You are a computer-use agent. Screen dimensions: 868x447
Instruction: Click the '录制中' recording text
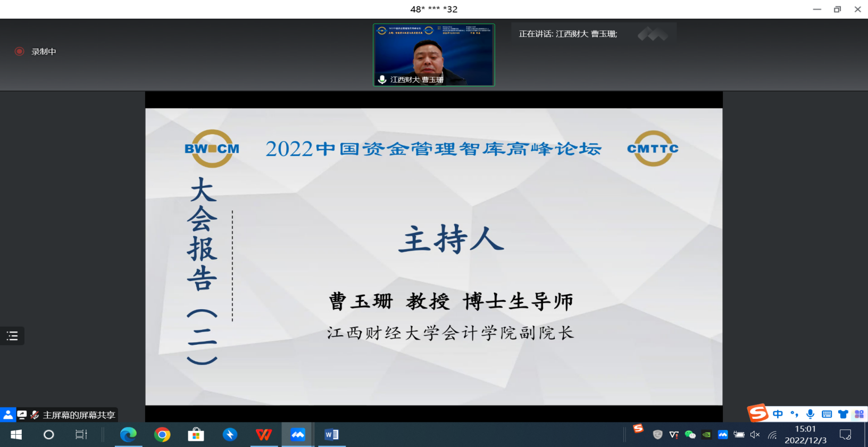click(x=44, y=52)
